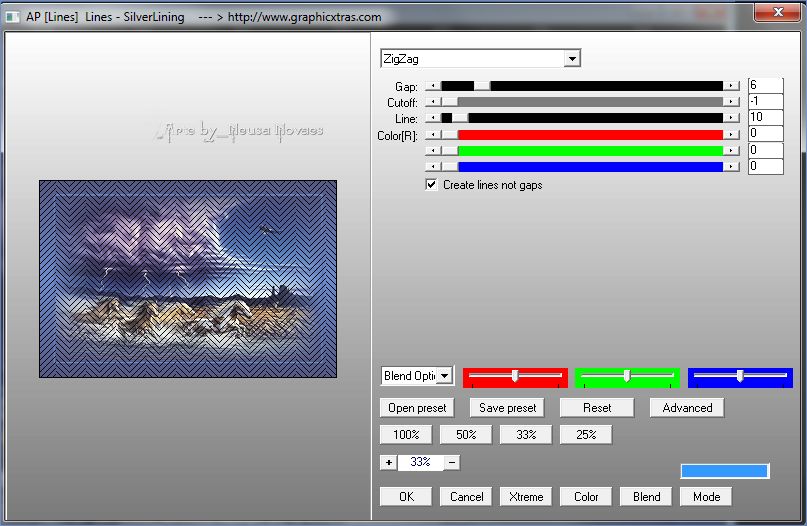Click the Cutoff value field
Image resolution: width=807 pixels, height=526 pixels.
tap(765, 101)
